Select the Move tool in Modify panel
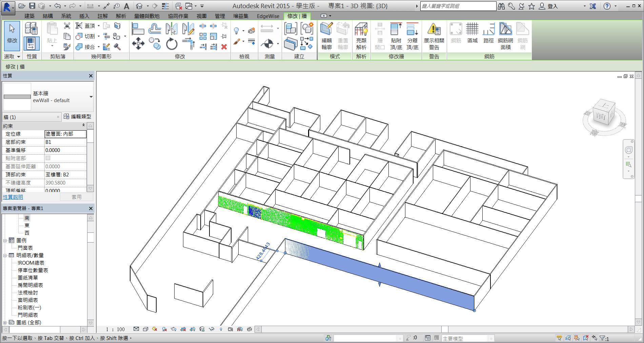This screenshot has height=343, width=644. click(x=138, y=44)
